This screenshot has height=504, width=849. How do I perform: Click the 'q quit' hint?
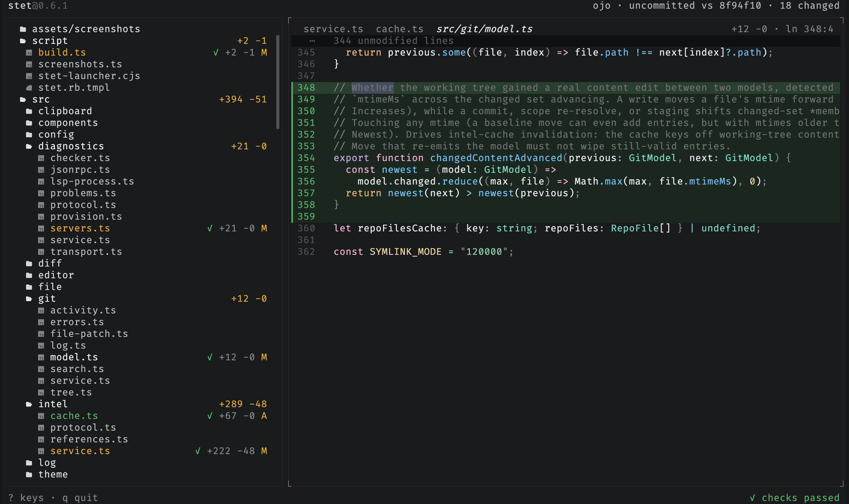[80, 498]
